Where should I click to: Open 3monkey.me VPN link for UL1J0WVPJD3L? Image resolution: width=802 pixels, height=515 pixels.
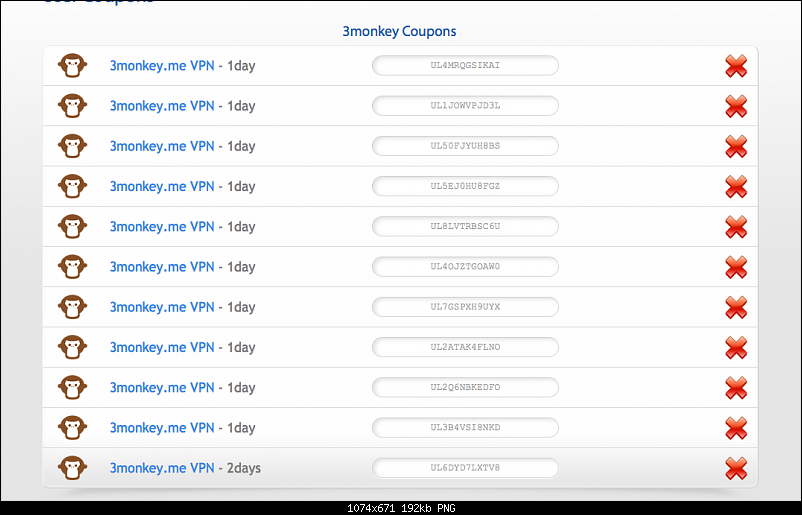pyautogui.click(x=162, y=106)
